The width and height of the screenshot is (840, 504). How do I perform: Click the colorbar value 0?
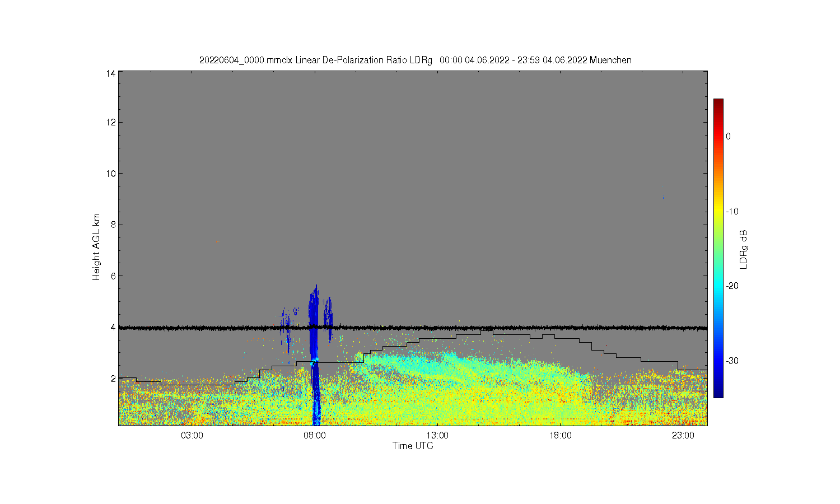pos(728,136)
